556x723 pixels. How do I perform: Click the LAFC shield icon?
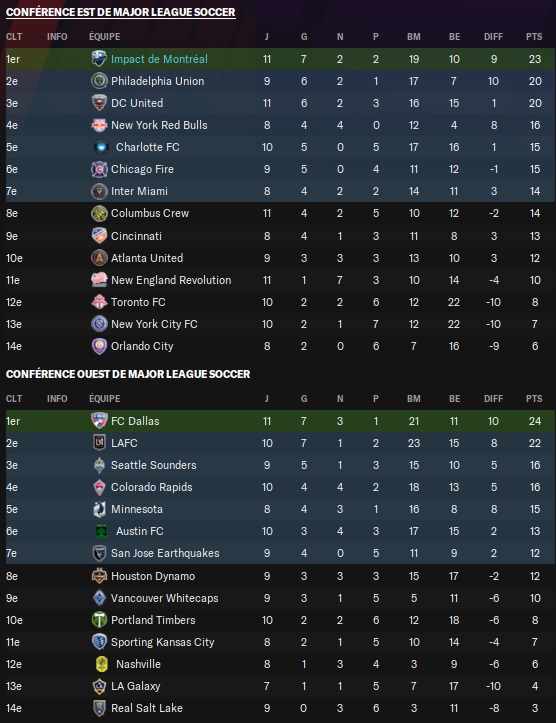pos(99,443)
